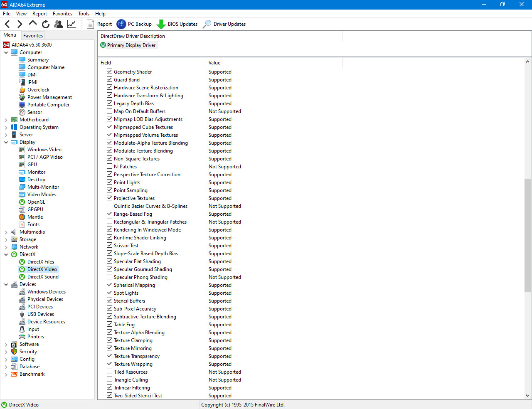Click the Input mouse icon
This screenshot has width=532, height=409.
pos(22,329)
